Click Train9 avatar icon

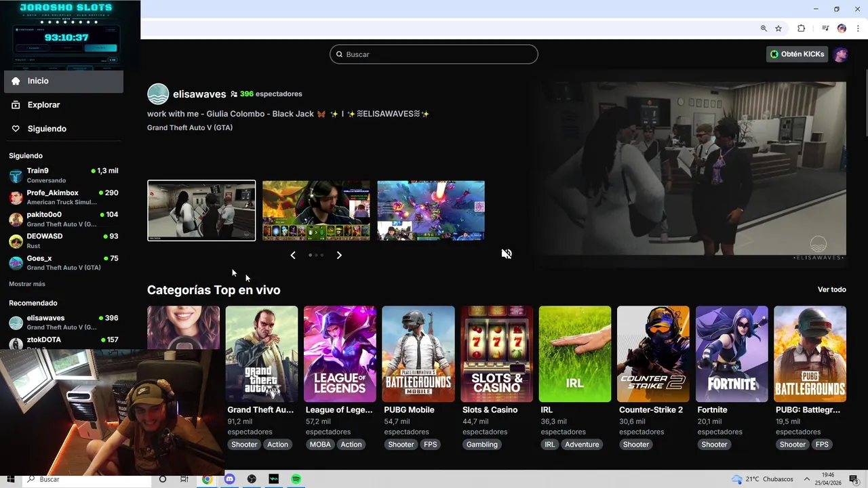pyautogui.click(x=16, y=176)
